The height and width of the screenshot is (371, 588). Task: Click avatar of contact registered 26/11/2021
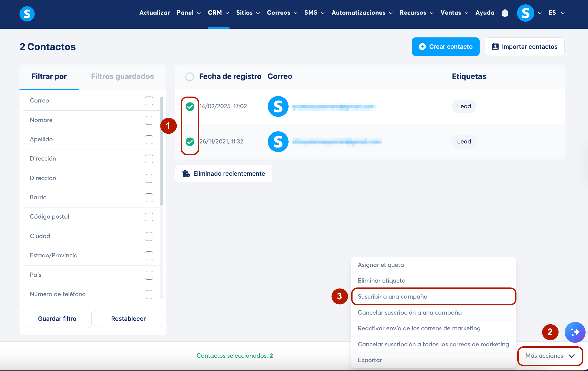(x=278, y=142)
